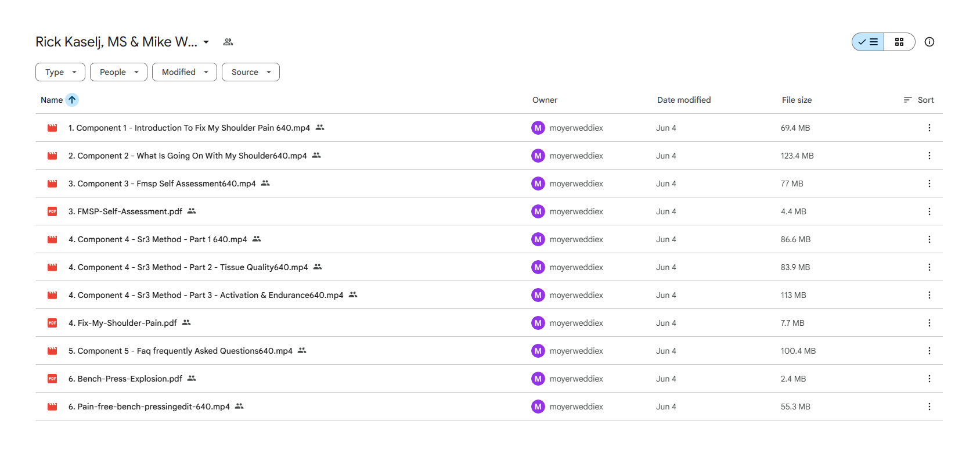Click the video icon for Sr3 Method Part 1
Image resolution: width=980 pixels, height=453 pixels.
tap(52, 239)
